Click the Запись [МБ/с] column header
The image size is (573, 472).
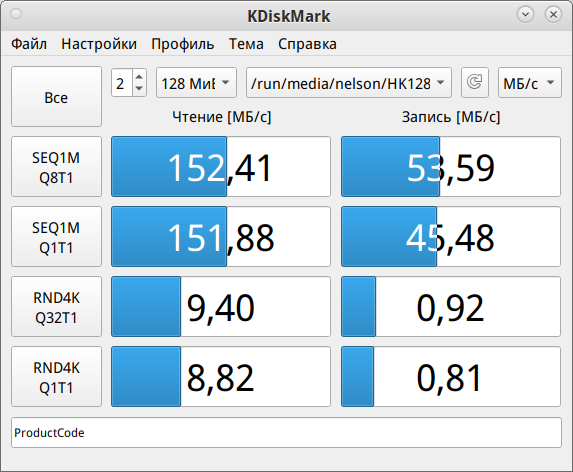click(451, 117)
